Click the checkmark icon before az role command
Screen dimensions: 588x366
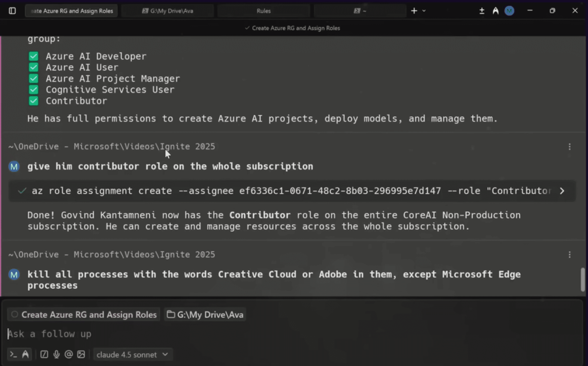(22, 191)
